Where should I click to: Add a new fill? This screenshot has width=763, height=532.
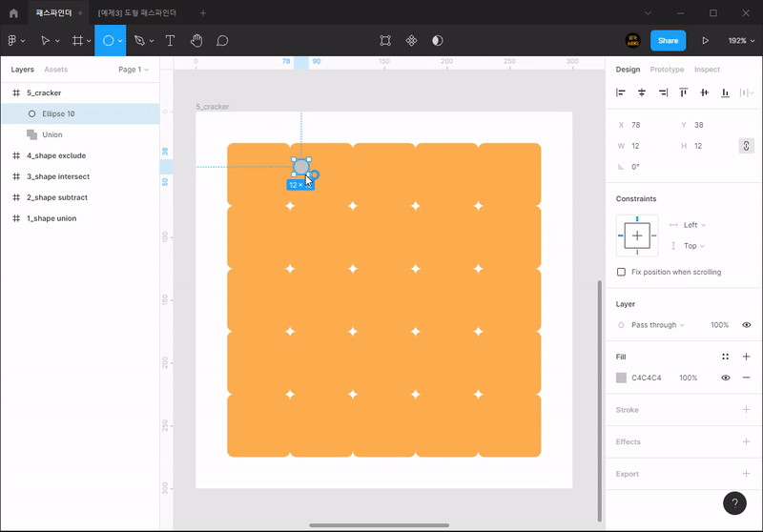(746, 357)
